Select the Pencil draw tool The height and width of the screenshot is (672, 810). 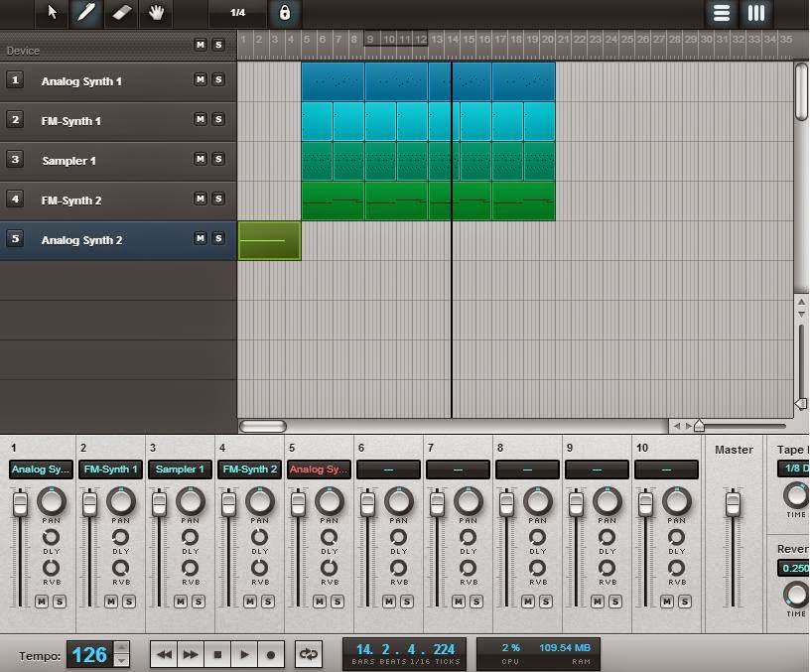[85, 14]
